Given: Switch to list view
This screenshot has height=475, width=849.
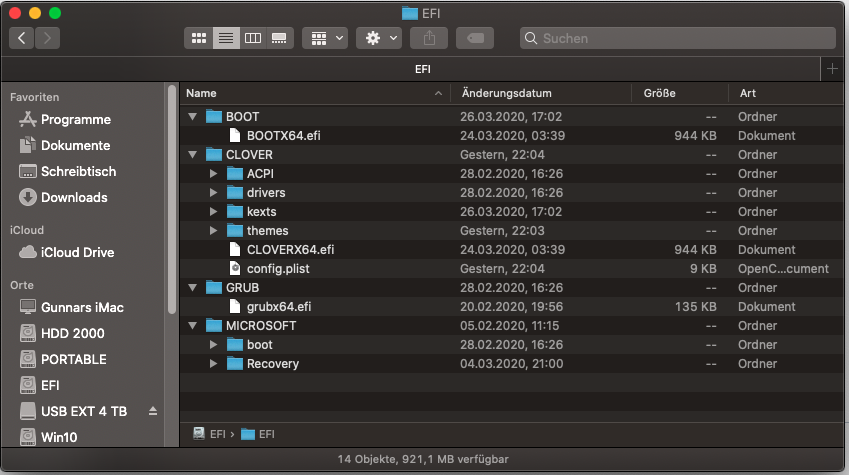Looking at the screenshot, I should pos(226,38).
